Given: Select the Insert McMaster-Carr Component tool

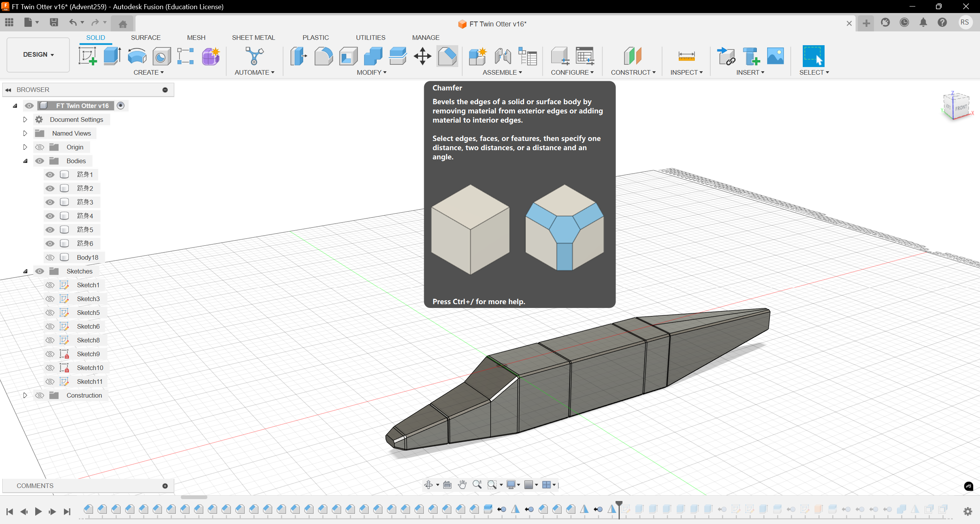Looking at the screenshot, I should 751,56.
